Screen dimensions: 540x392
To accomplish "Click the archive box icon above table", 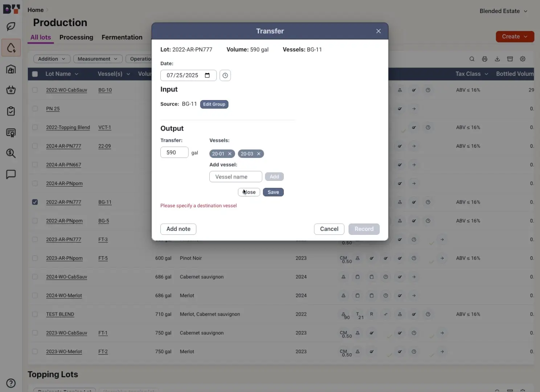I will [510, 59].
